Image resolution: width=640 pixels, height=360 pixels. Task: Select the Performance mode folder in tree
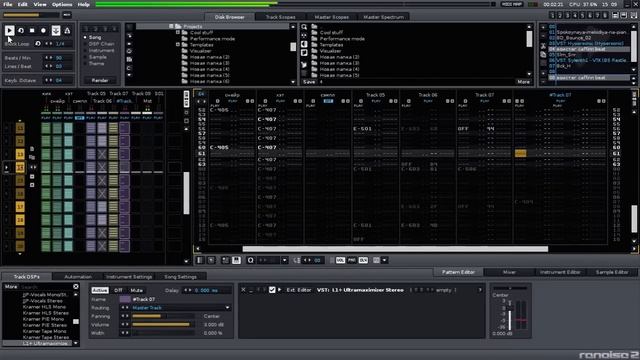point(212,39)
